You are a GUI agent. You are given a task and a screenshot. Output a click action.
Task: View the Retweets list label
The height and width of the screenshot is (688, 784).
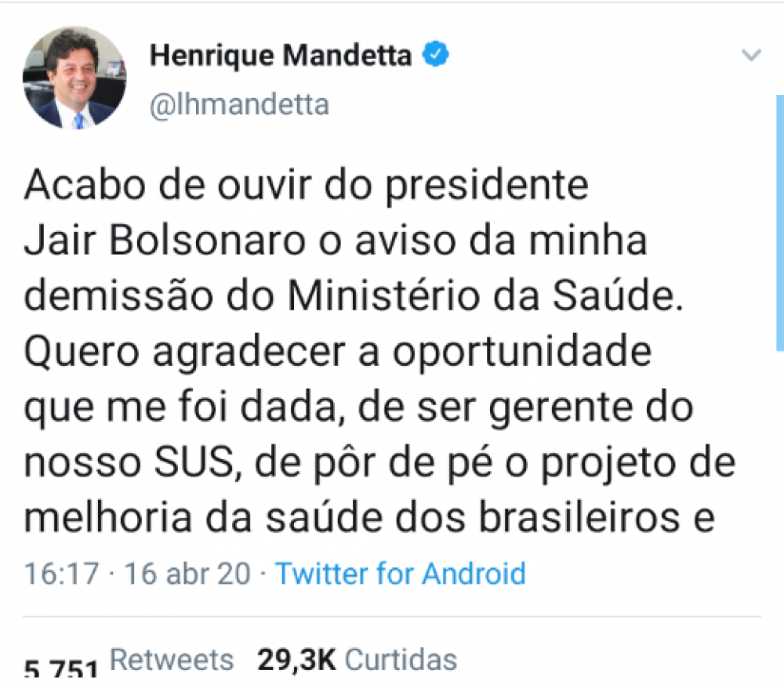click(x=172, y=660)
